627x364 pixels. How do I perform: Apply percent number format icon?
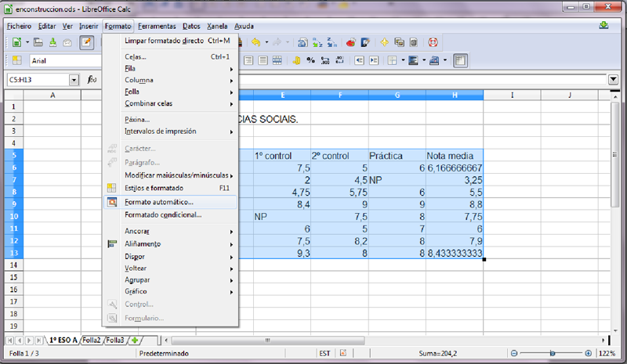tap(310, 60)
